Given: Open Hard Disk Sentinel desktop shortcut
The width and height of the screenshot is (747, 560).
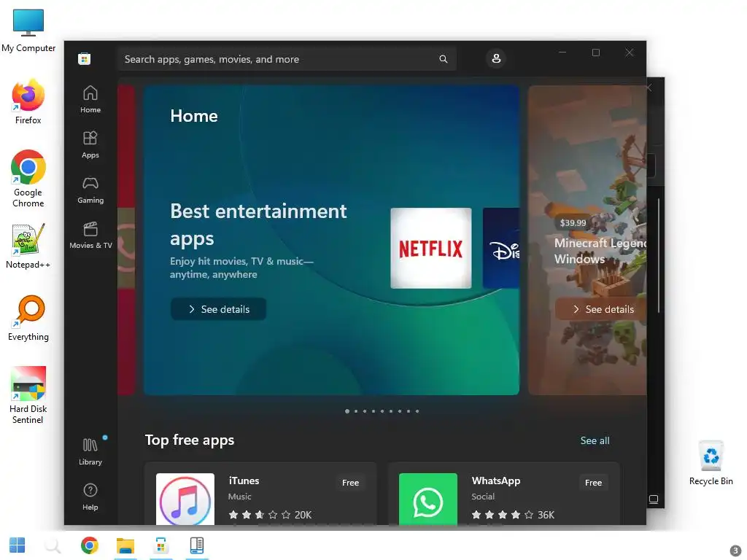Looking at the screenshot, I should (x=28, y=394).
